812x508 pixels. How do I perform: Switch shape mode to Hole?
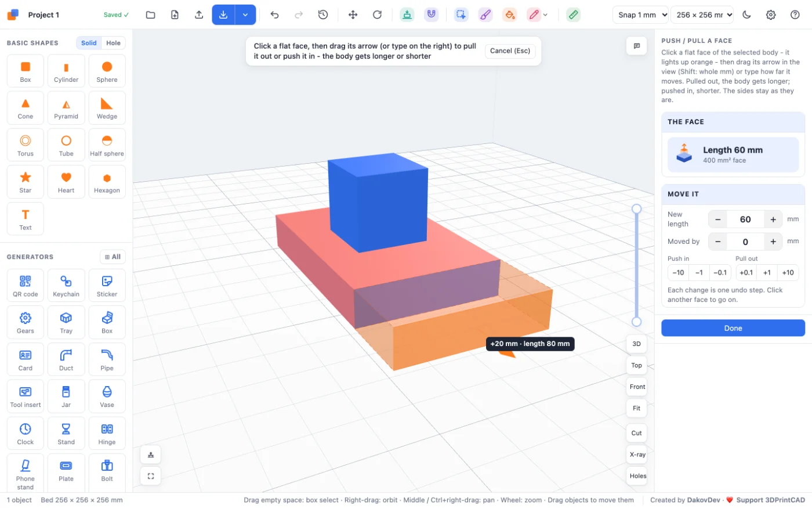click(114, 43)
